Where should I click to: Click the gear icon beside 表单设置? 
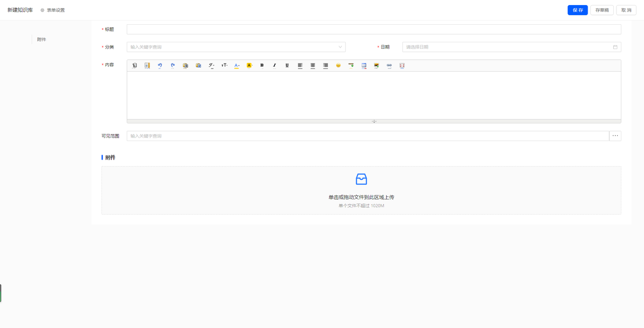42,10
